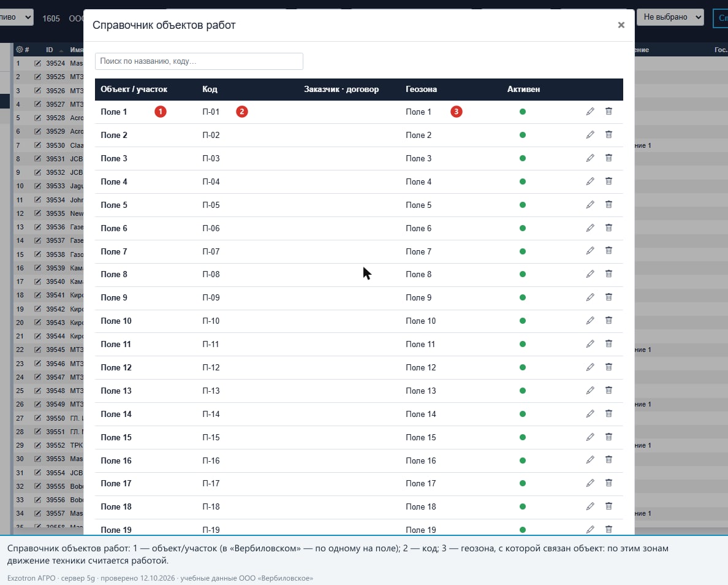
Task: Edit the Поле 1 object row
Action: (590, 112)
